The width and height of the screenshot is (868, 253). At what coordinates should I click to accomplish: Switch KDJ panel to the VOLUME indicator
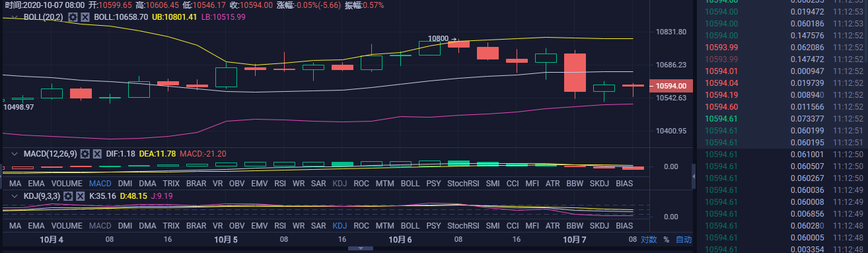67,225
